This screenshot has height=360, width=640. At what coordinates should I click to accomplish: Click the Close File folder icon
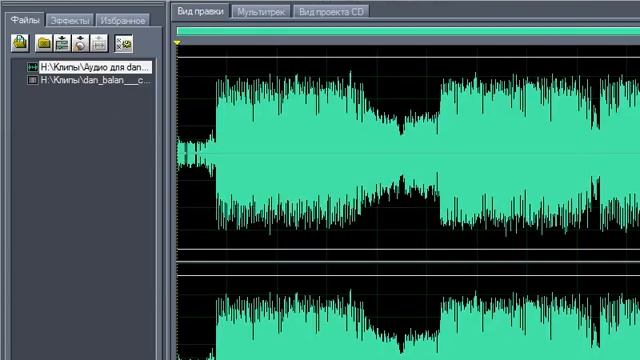click(x=44, y=43)
